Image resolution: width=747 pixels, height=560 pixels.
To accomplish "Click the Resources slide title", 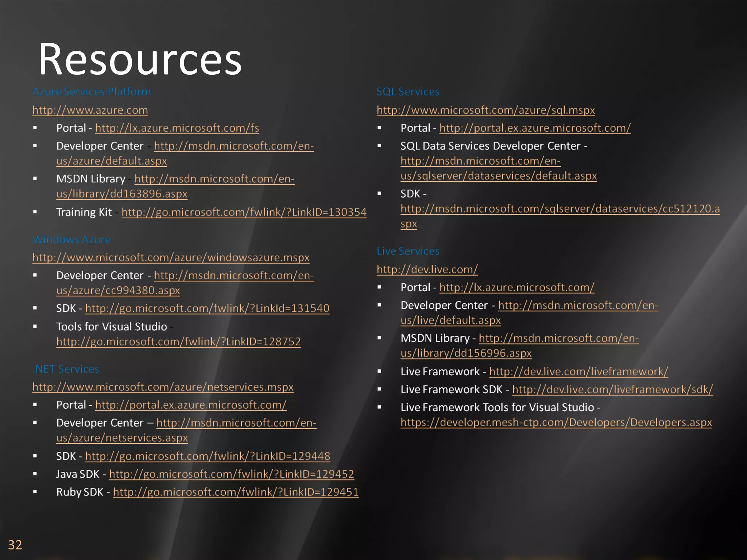I will pyautogui.click(x=140, y=59).
